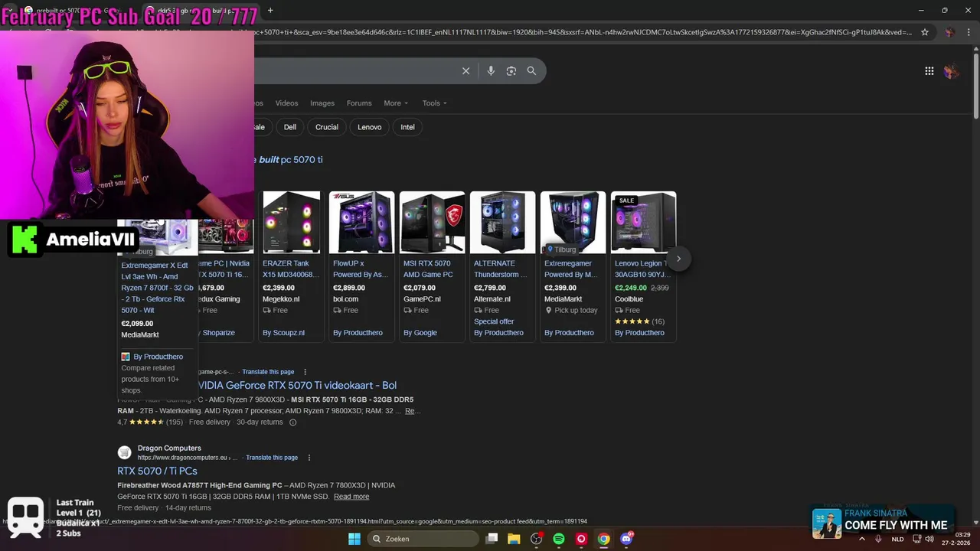Filter results by Crucial chip
Viewport: 980px width, 551px height.
coord(327,127)
